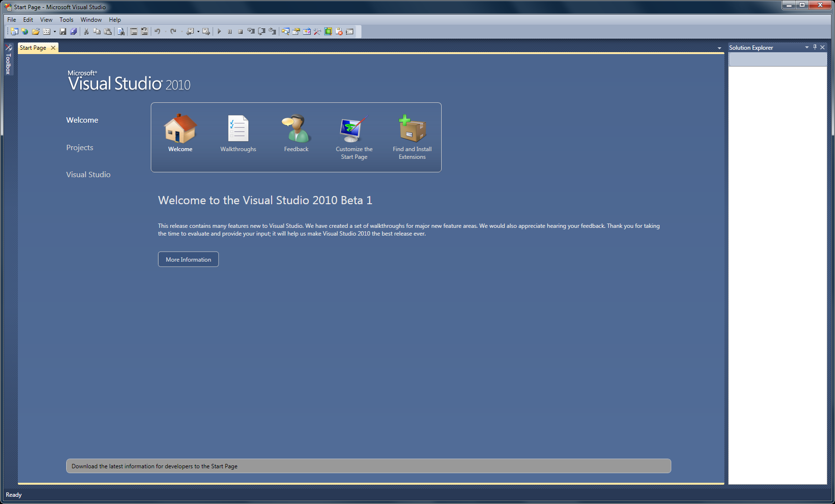This screenshot has height=504, width=835.
Task: Click the Toolbox hammer-wrench toolbar icon
Action: click(317, 31)
